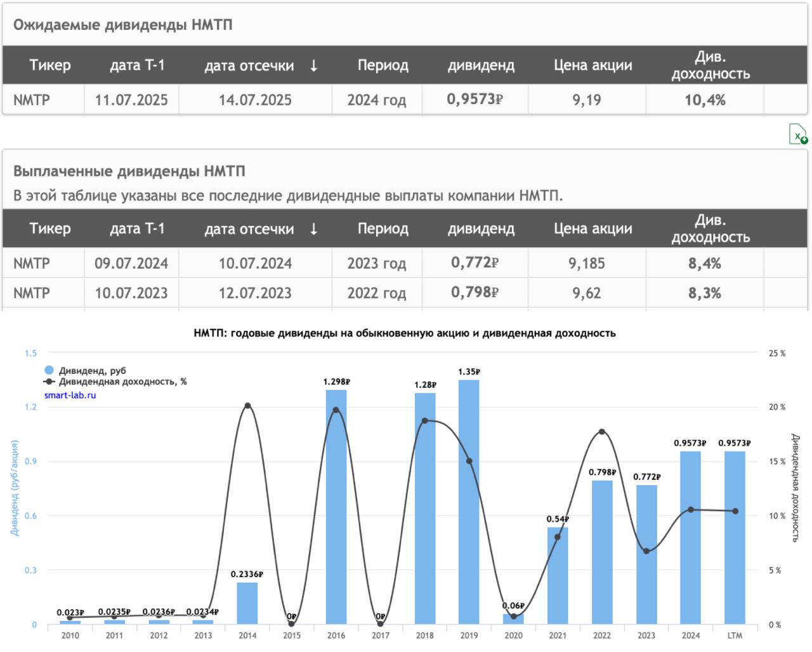Click the Excel export icon
The width and height of the screenshot is (812, 652).
(797, 135)
